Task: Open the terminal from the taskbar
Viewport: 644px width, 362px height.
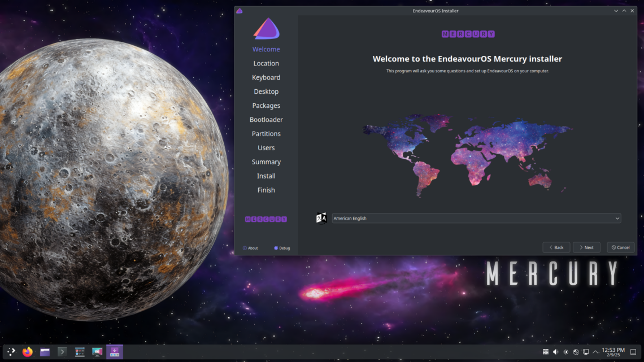Action: [62, 352]
